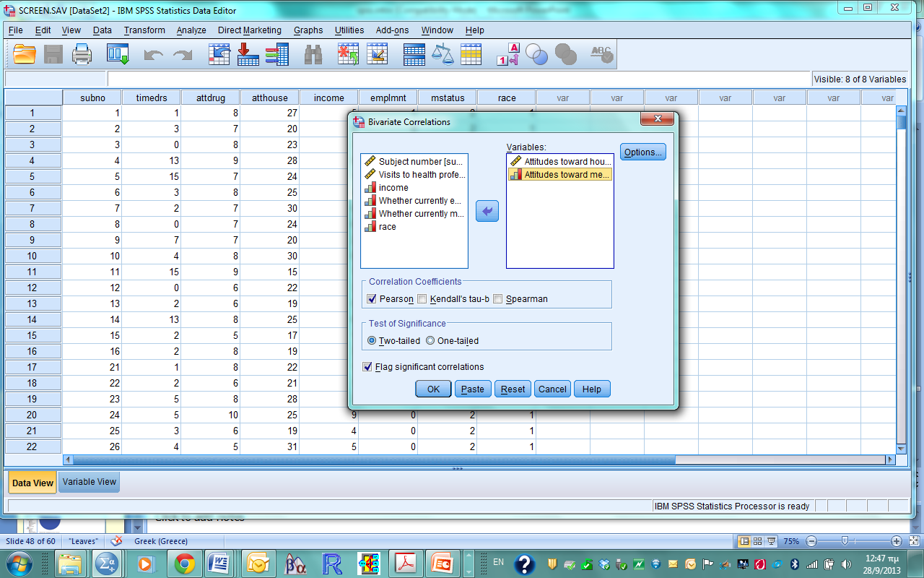The image size is (924, 578).
Task: Click the Value labels icon
Action: pos(508,54)
